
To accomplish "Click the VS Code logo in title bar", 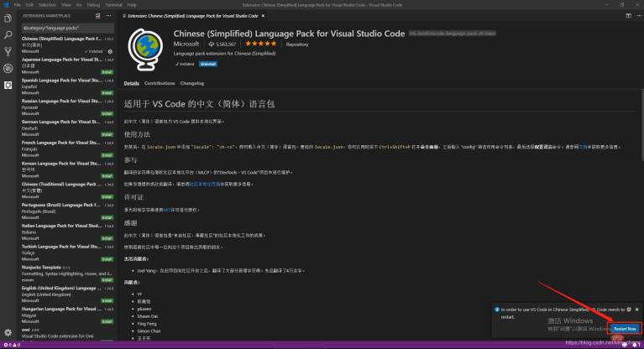I will point(6,5).
